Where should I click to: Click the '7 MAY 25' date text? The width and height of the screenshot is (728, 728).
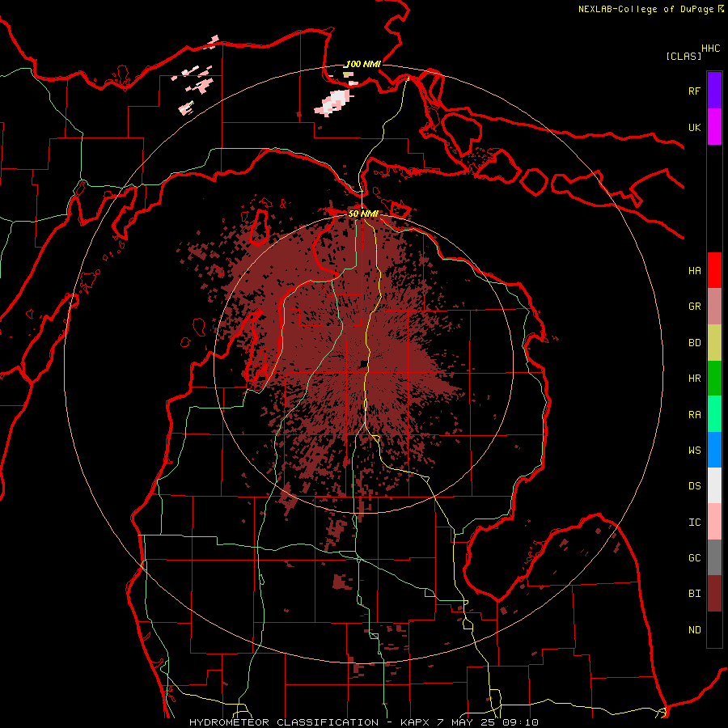468,722
